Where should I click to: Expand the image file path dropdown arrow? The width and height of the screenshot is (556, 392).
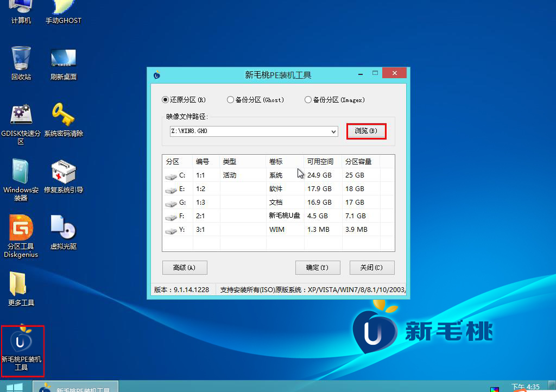coord(333,131)
